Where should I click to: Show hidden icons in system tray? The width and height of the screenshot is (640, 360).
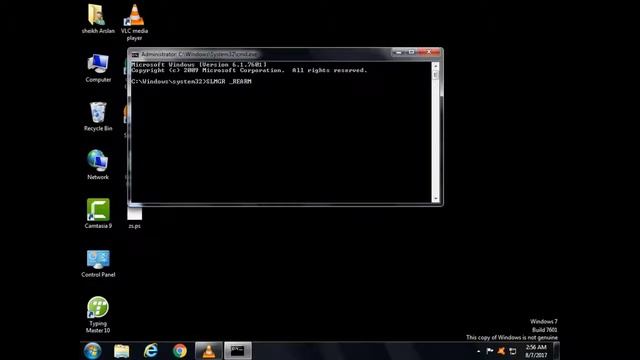pos(479,351)
